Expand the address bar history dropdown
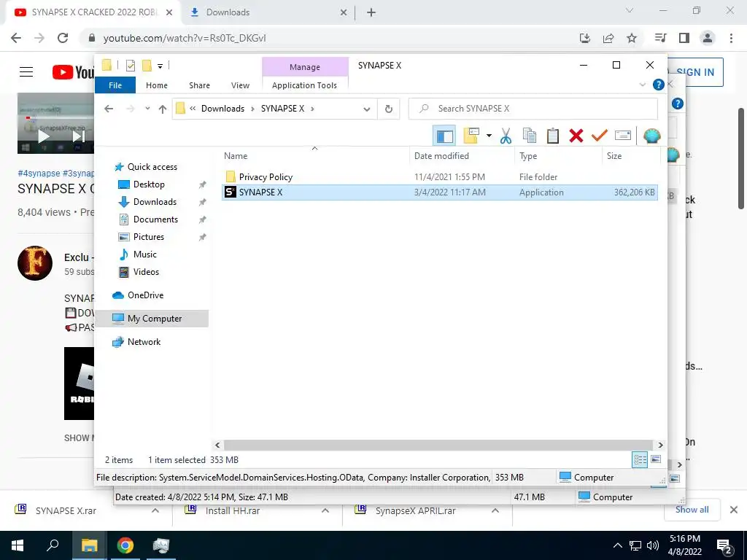Image resolution: width=747 pixels, height=560 pixels. point(366,109)
